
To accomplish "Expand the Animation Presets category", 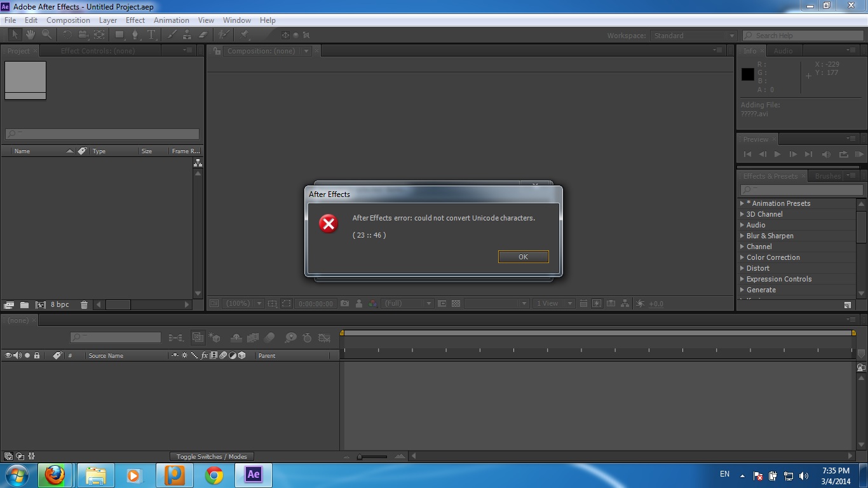I will pos(742,203).
